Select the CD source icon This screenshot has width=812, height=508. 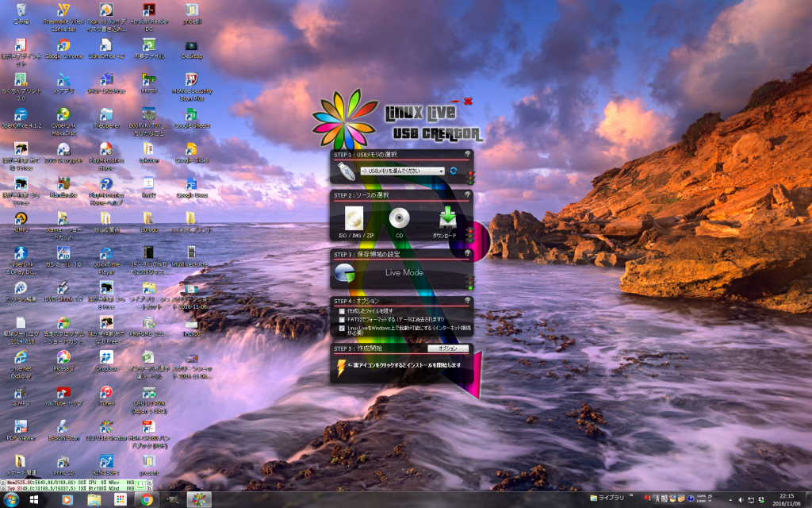(x=399, y=220)
